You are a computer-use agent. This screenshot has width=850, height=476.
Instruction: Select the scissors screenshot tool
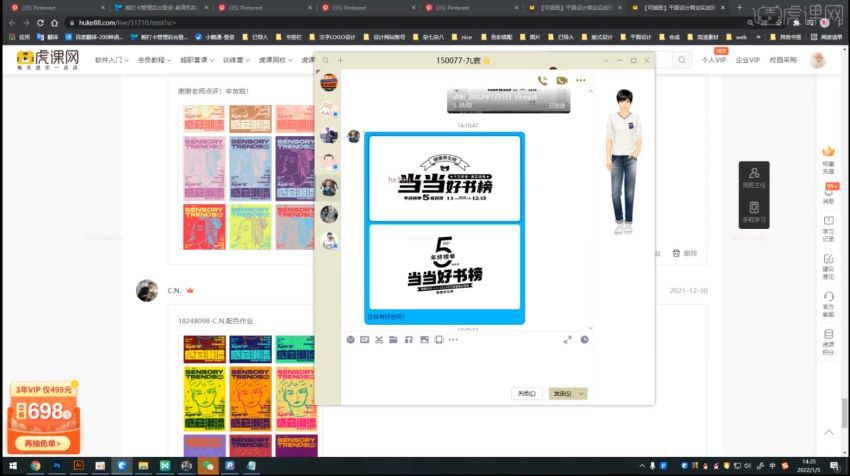[379, 339]
